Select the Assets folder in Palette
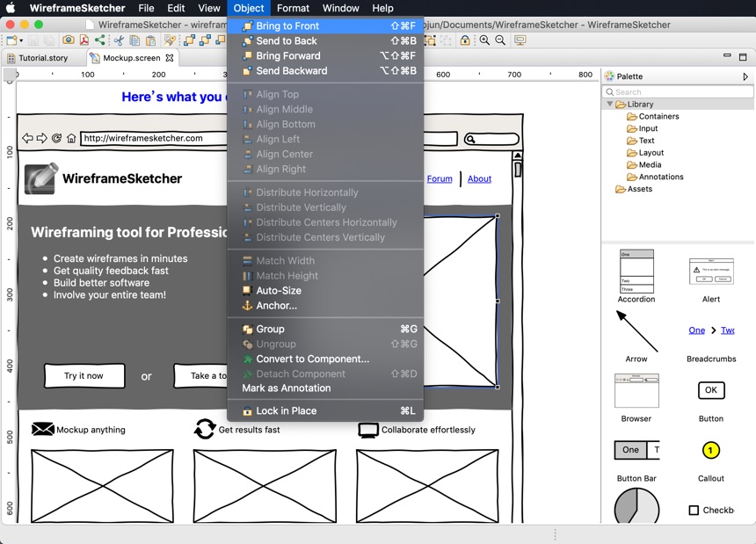Screen dimensions: 756x544 [634, 189]
